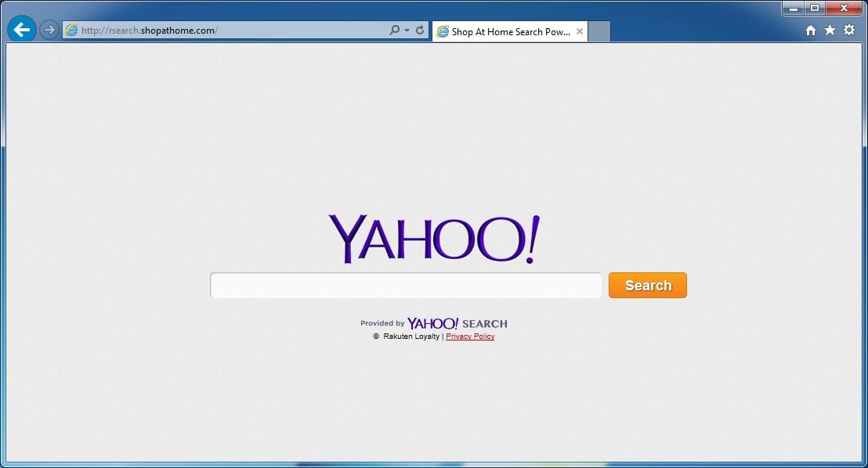Select the Shop At Home Search tab
The image size is (868, 468).
pos(510,32)
